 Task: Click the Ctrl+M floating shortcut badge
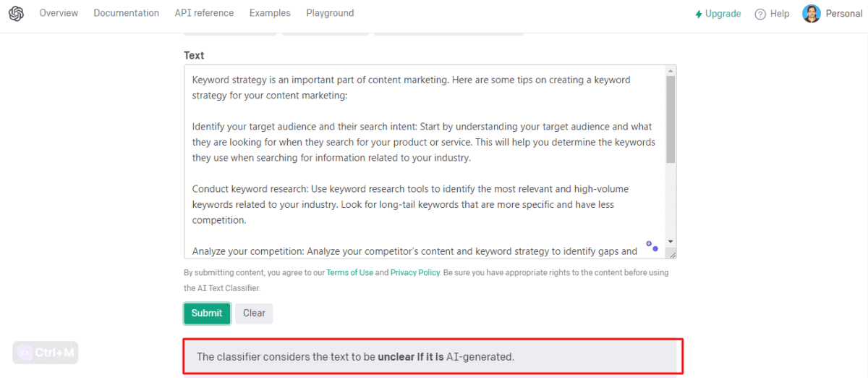pyautogui.click(x=46, y=353)
